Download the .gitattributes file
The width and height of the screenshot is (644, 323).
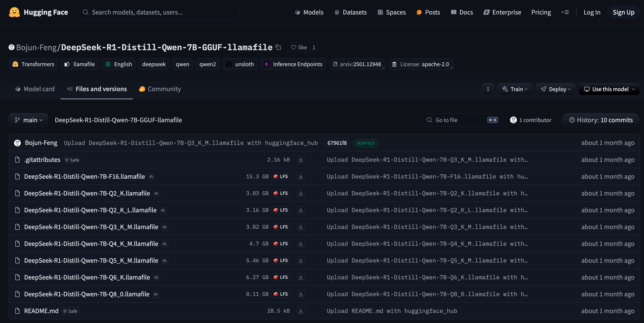click(x=301, y=160)
